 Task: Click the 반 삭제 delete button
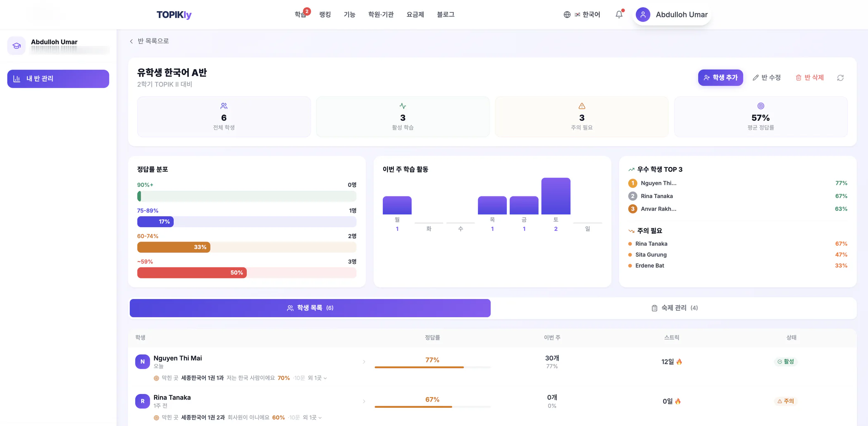(810, 78)
